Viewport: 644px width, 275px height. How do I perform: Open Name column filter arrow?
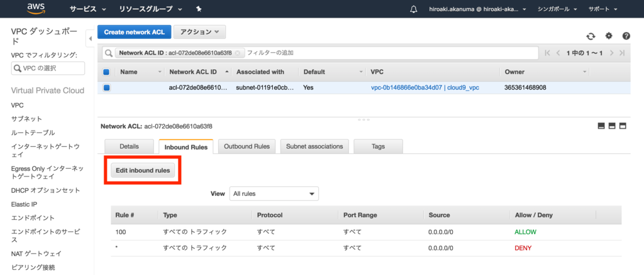tap(160, 72)
